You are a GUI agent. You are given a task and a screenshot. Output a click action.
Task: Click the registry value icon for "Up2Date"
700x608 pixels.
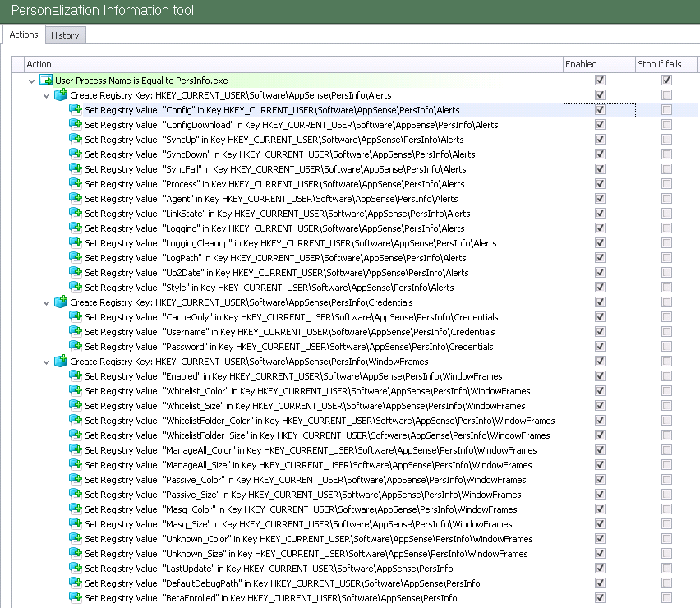coord(76,272)
